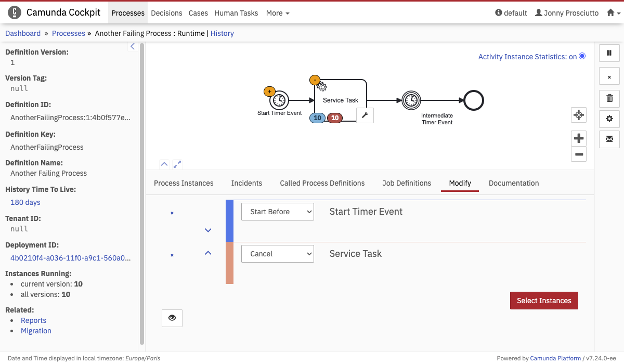The height and width of the screenshot is (364, 624).
Task: Maximize the diagram with the expand arrows icon
Action: [177, 164]
